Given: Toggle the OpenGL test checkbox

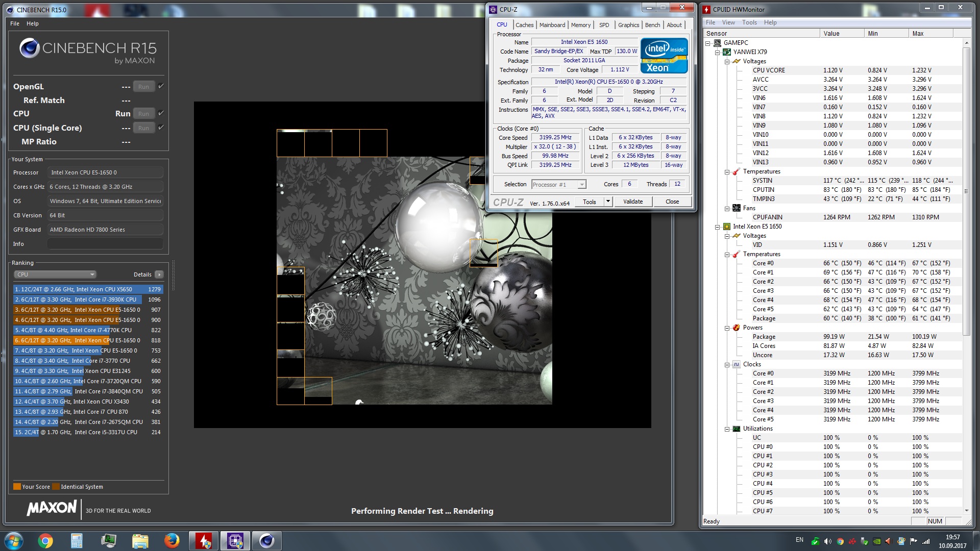Looking at the screenshot, I should (161, 86).
